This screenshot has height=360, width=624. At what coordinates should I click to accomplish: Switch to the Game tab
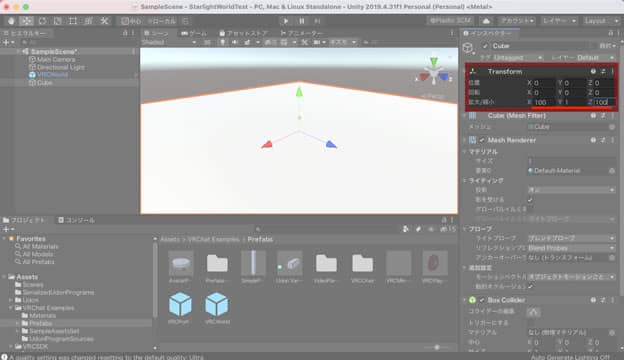point(194,33)
